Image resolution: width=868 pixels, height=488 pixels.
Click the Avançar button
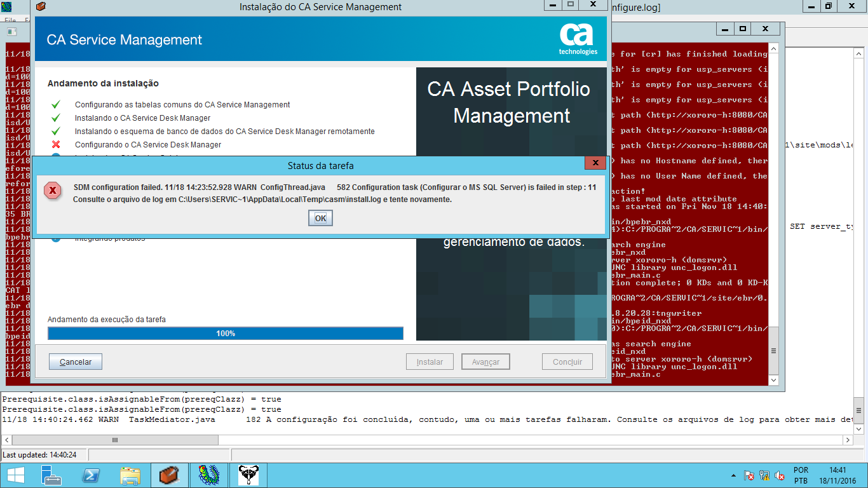485,361
